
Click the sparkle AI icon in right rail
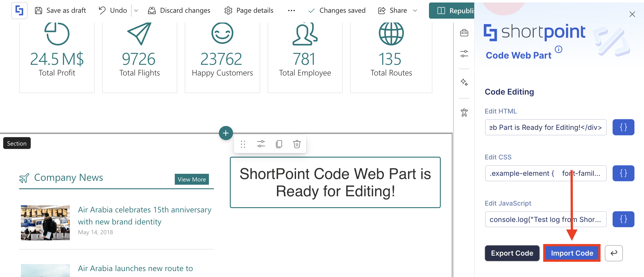pyautogui.click(x=464, y=82)
